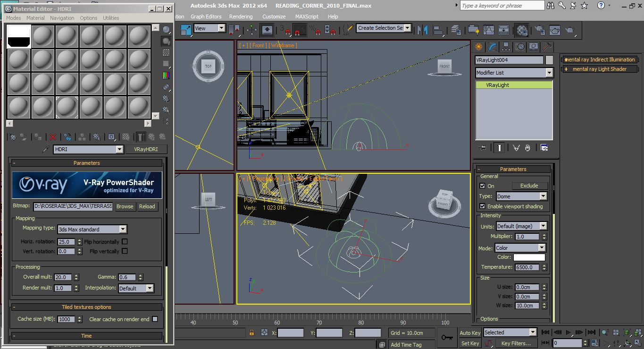Open Material Editor icon in main toolbar

(522, 30)
